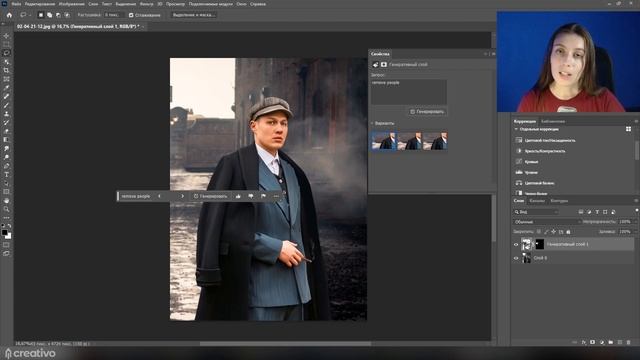Screen dimensions: 640x360
Task: Select the Eyedropper tool
Action: tap(6, 88)
